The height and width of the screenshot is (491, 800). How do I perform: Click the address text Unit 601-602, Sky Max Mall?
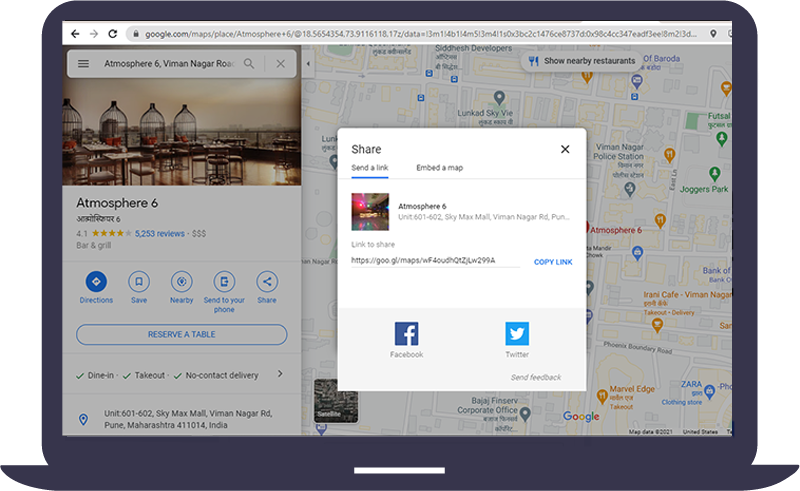point(188,419)
